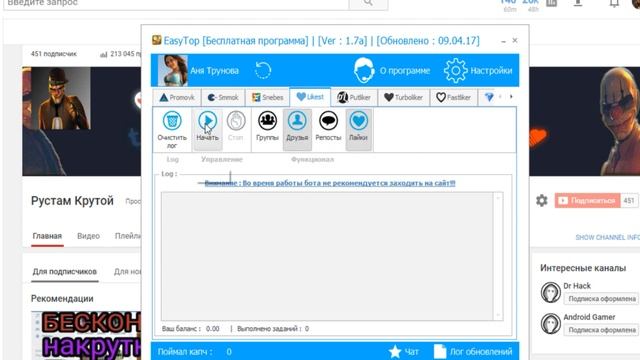
Task: Open the Dr Hack channel link
Action: point(577,286)
